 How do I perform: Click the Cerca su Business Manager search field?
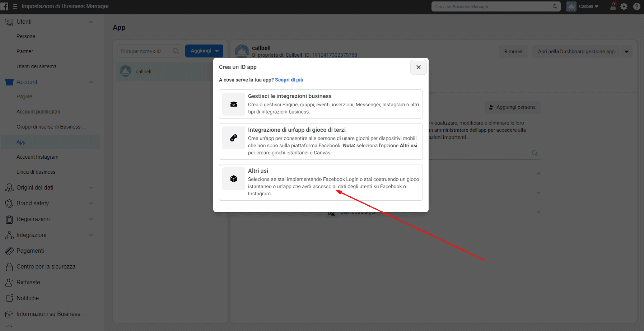click(492, 6)
